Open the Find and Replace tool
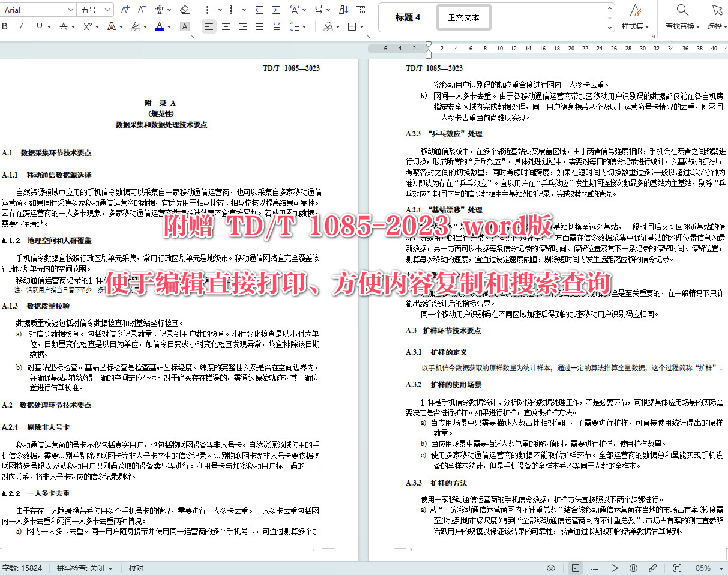 pyautogui.click(x=682, y=16)
